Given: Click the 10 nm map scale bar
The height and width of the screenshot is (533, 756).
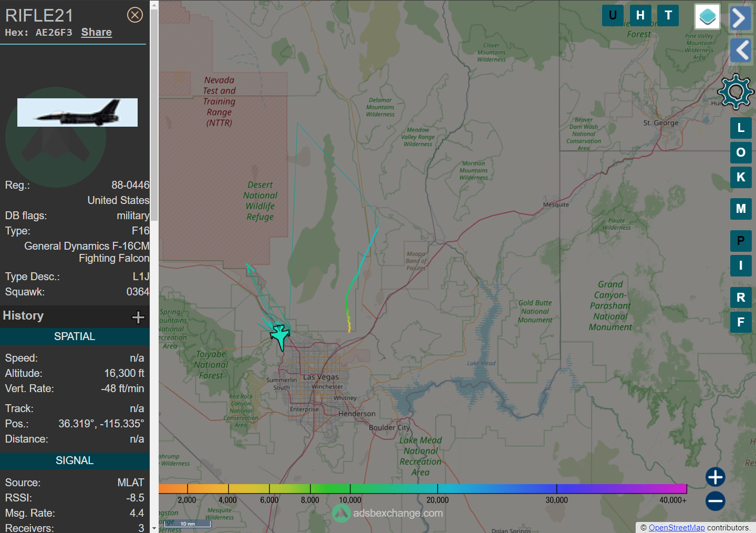Looking at the screenshot, I should pos(188,524).
